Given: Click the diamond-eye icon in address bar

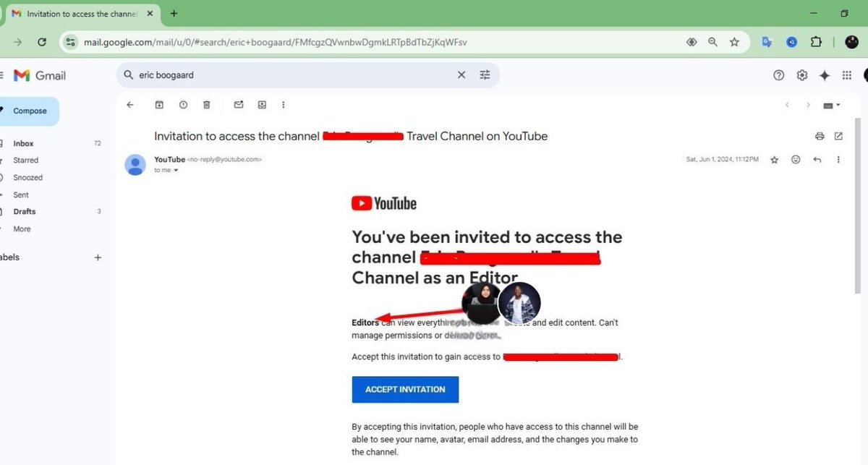Looking at the screenshot, I should (692, 42).
